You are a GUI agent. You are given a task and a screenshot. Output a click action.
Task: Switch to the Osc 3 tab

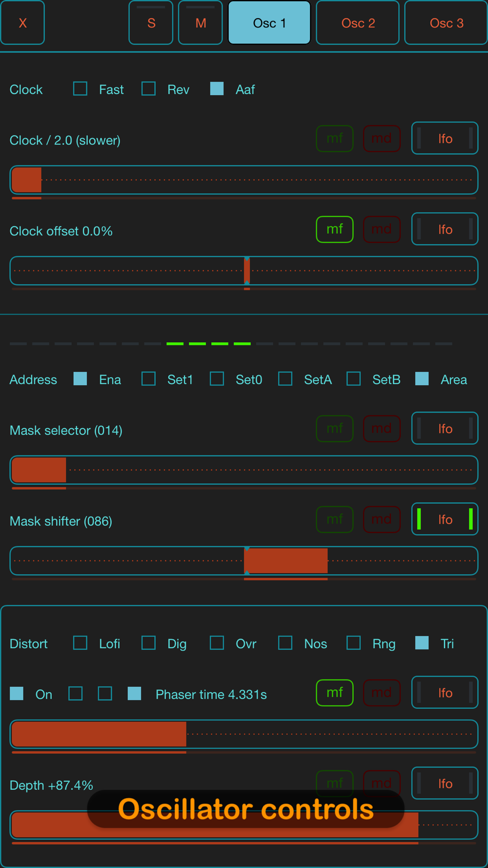click(x=446, y=23)
